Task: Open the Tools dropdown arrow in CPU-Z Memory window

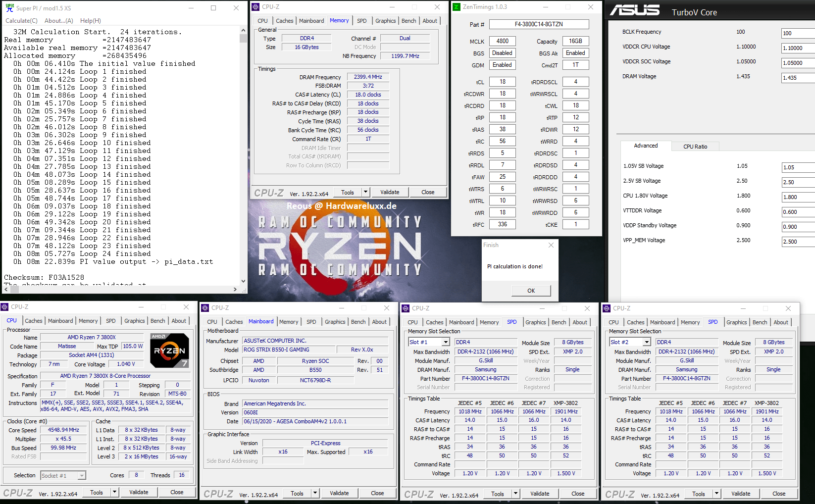Action: coord(365,192)
